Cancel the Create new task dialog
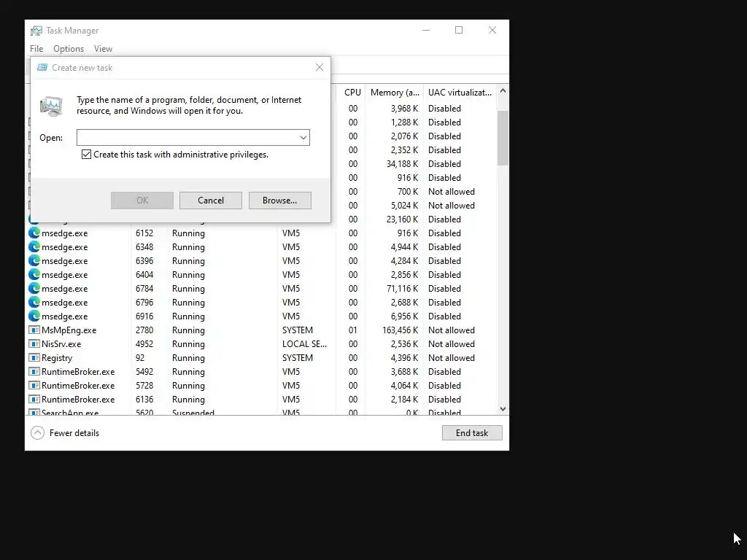747x560 pixels. 211,201
